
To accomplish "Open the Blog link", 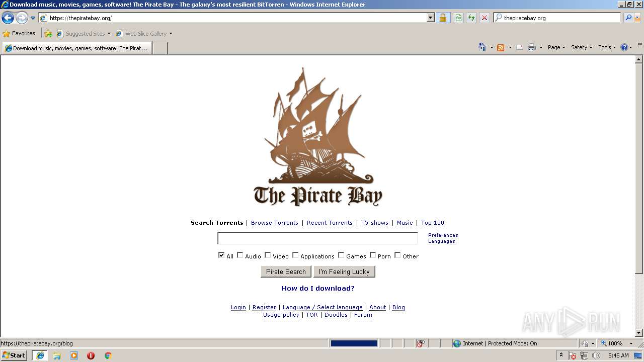I will (398, 307).
